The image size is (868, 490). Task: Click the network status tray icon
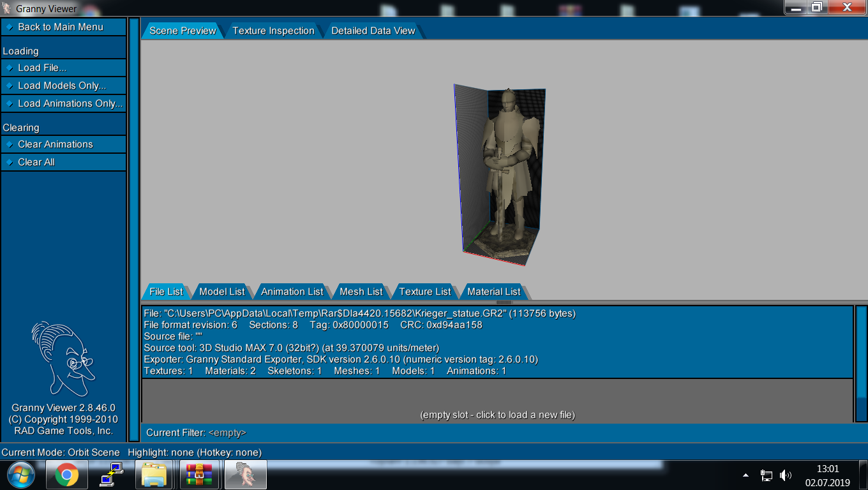click(767, 475)
